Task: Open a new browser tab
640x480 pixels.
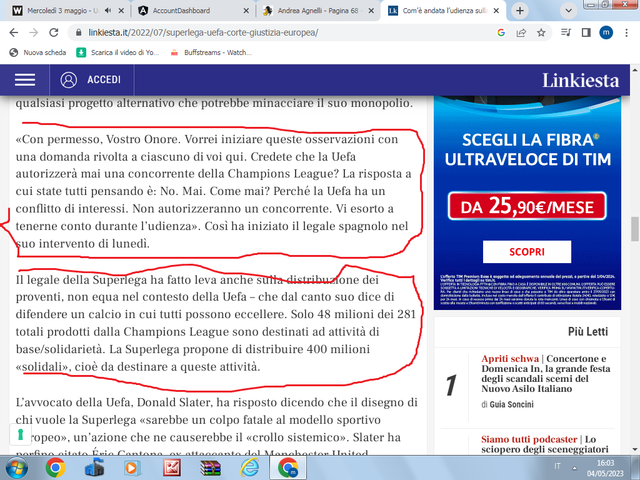Action: point(520,11)
